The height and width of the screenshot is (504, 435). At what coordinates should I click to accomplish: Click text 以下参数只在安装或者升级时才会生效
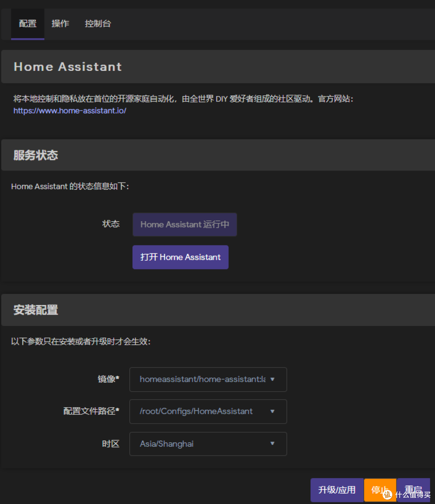click(81, 342)
